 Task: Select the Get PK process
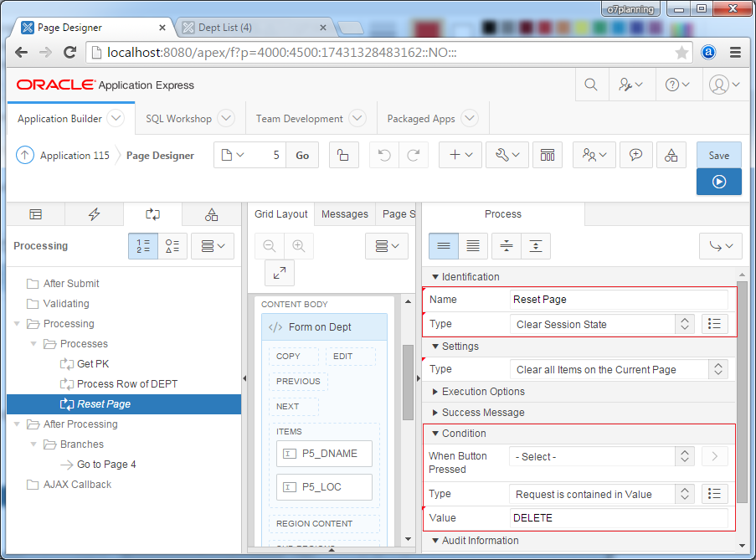pos(93,364)
